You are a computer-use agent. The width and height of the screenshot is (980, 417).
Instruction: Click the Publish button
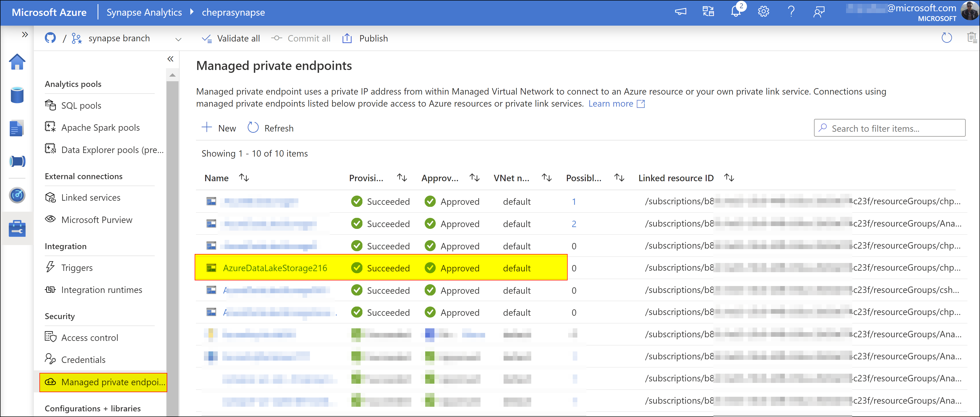click(x=365, y=38)
